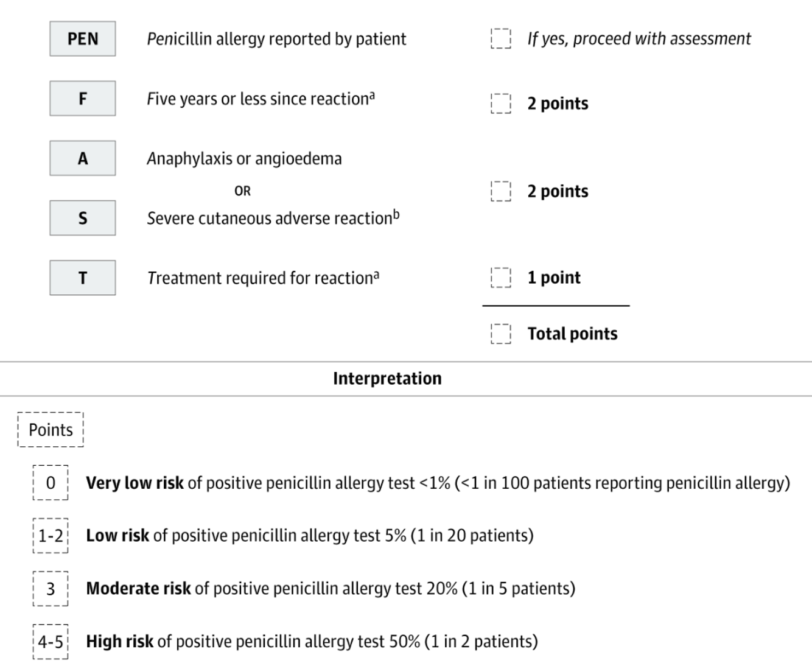Click the Total points box
This screenshot has height=666, width=812.
501,334
